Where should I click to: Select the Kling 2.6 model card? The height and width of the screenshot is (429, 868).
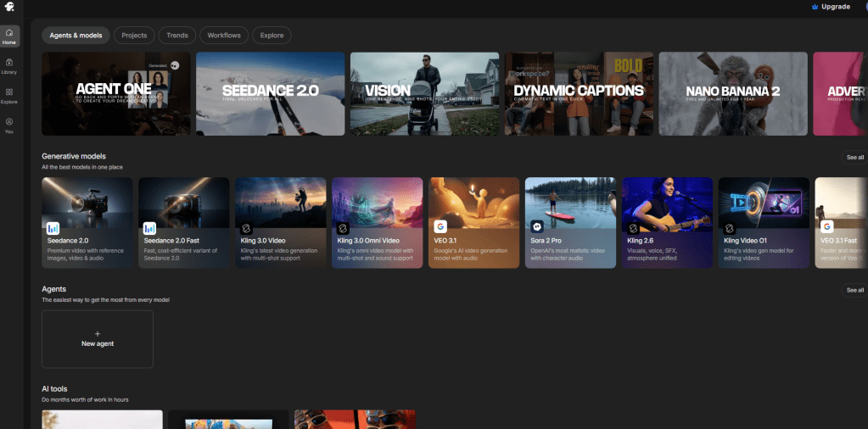[667, 223]
